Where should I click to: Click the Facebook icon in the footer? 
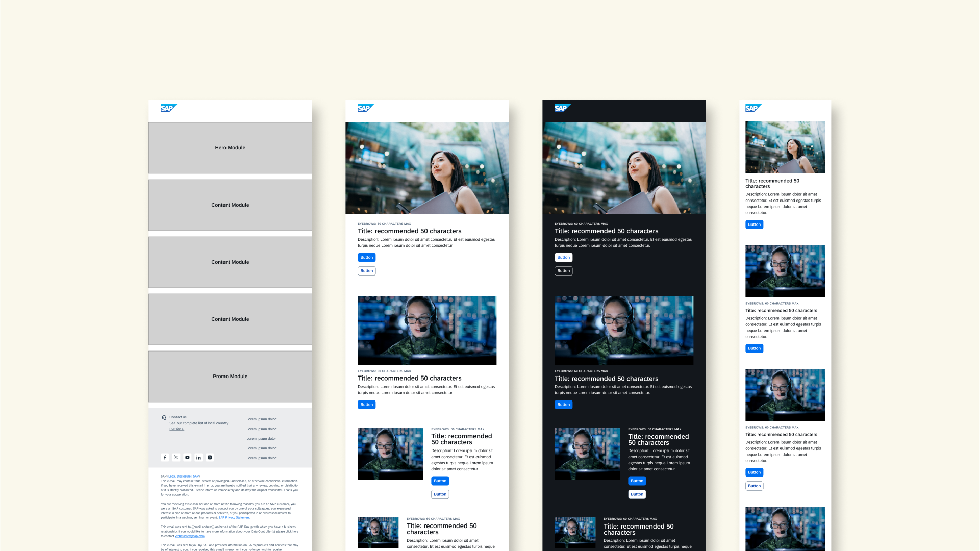(165, 458)
